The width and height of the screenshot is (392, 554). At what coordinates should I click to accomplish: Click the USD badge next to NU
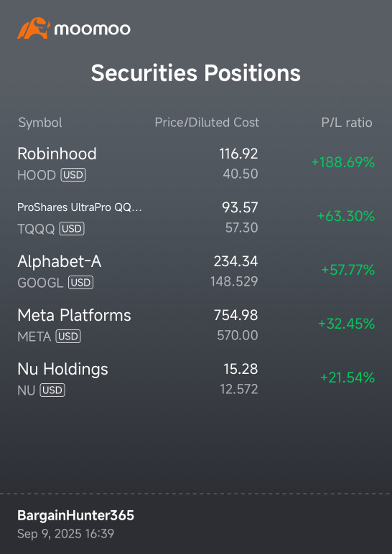coord(52,390)
